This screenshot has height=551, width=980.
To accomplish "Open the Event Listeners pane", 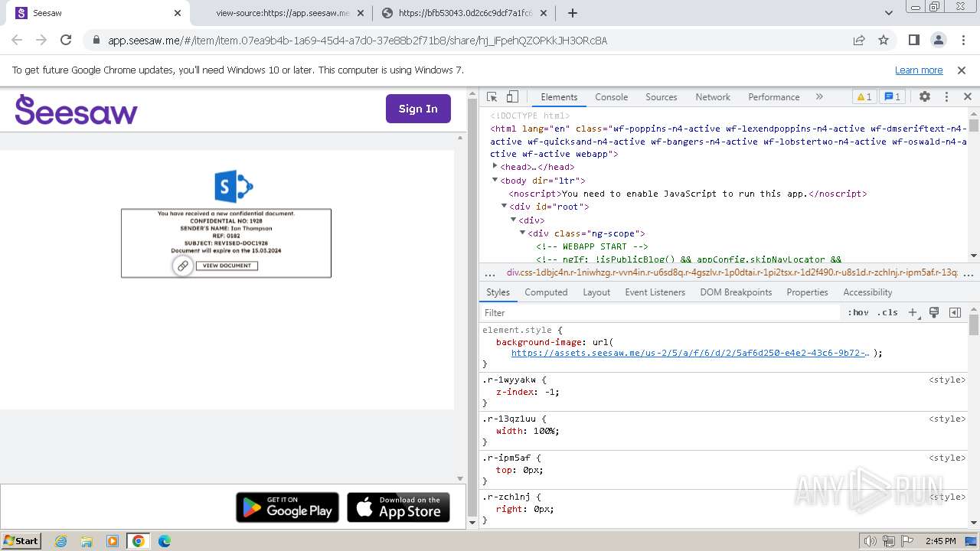I will (655, 292).
